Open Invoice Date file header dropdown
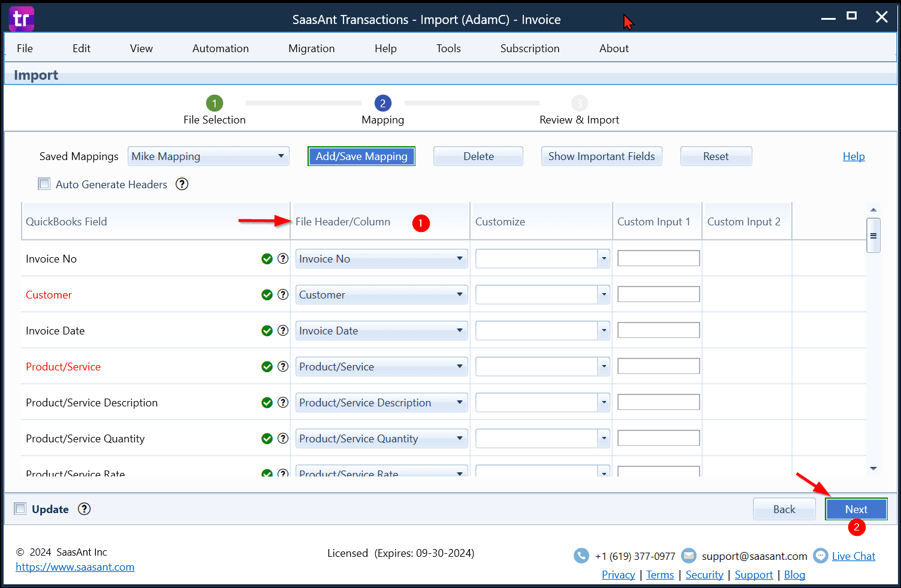The image size is (901, 588). [x=381, y=331]
